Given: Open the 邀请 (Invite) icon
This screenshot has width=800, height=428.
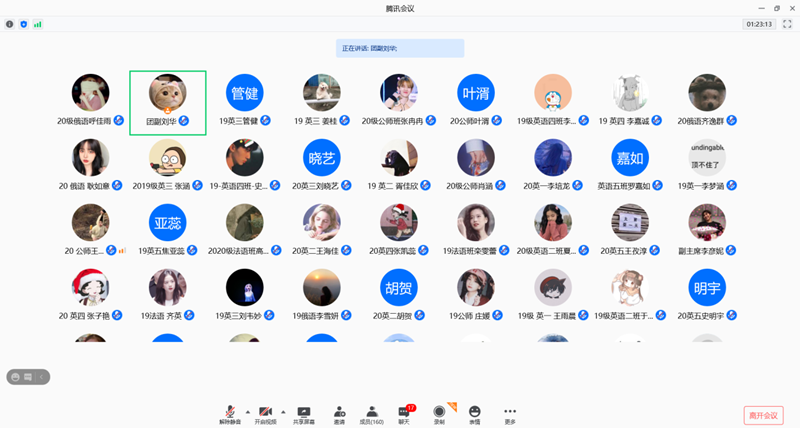Looking at the screenshot, I should tap(339, 413).
